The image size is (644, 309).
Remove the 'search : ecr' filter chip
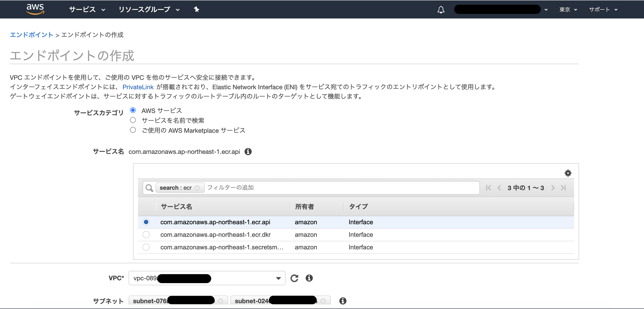point(197,188)
